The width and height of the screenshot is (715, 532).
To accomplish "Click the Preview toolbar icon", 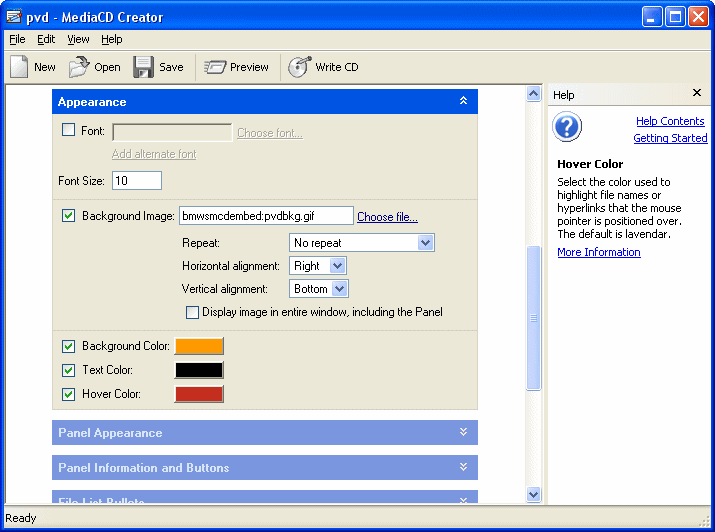I will coord(215,67).
